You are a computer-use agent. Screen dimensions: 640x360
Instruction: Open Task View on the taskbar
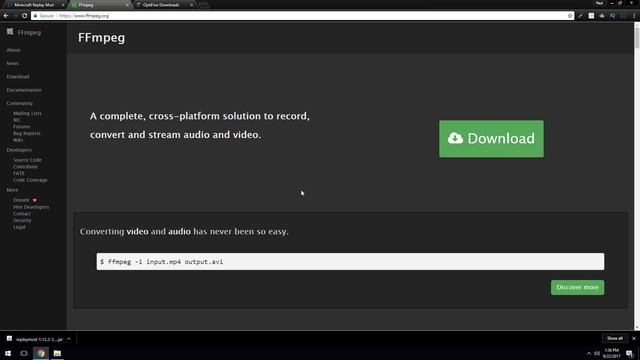pos(24,353)
